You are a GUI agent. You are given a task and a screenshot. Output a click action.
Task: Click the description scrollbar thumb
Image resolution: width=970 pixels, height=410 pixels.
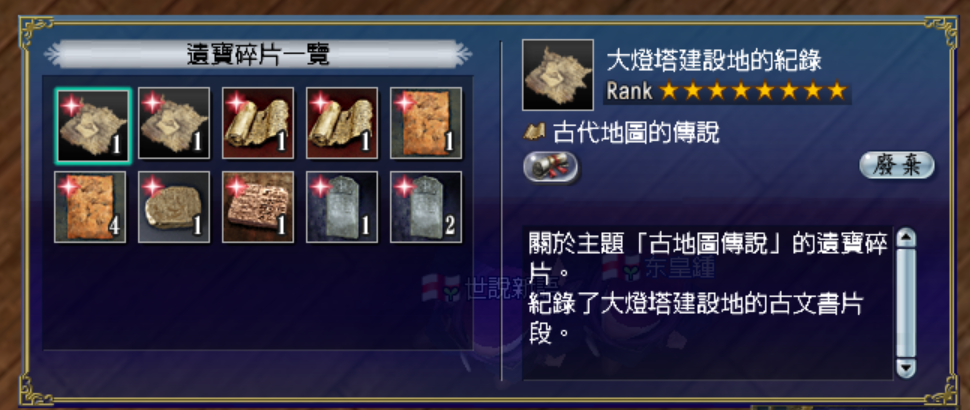point(906,302)
